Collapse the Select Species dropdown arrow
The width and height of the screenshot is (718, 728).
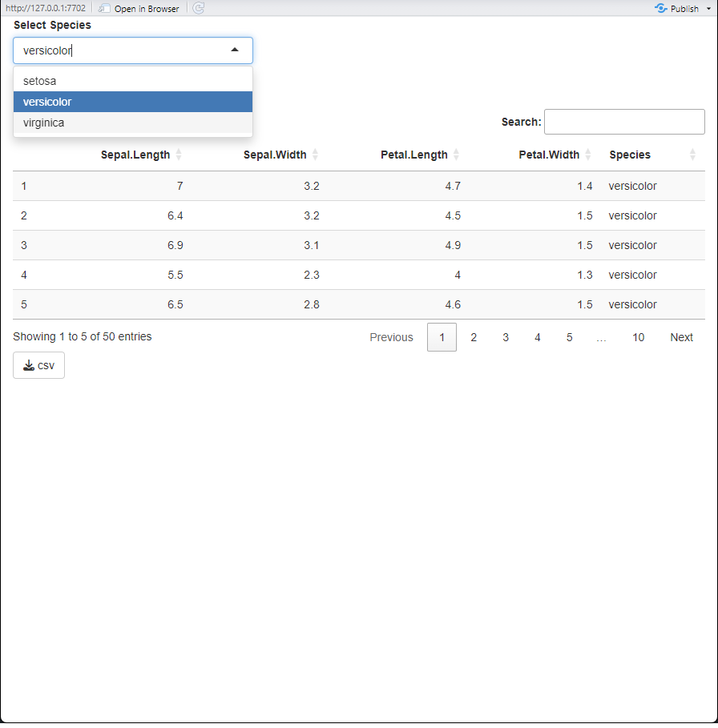point(235,50)
